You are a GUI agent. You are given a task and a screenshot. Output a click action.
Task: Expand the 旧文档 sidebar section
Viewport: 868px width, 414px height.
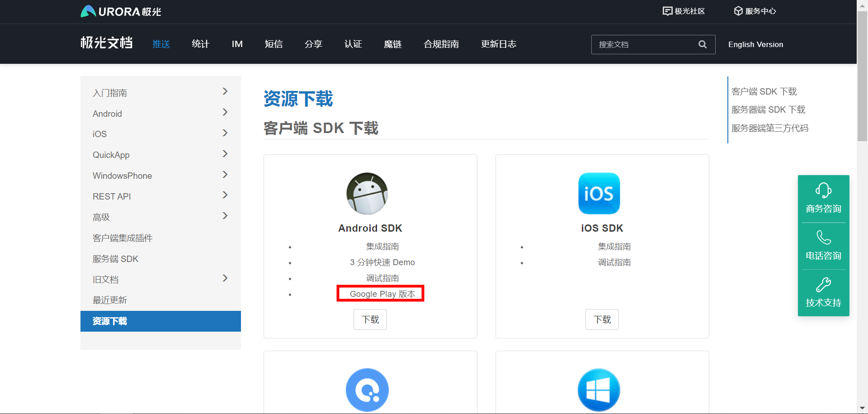click(225, 279)
